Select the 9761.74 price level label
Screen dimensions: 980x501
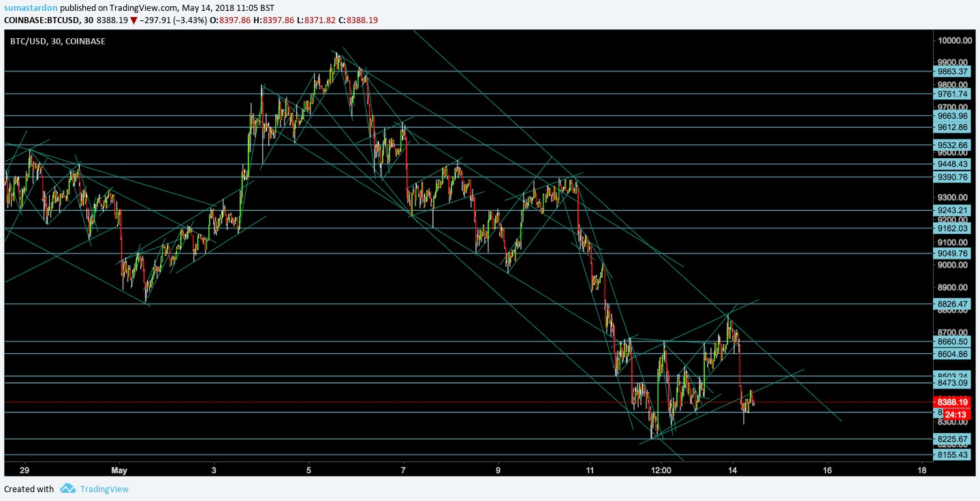click(x=952, y=94)
